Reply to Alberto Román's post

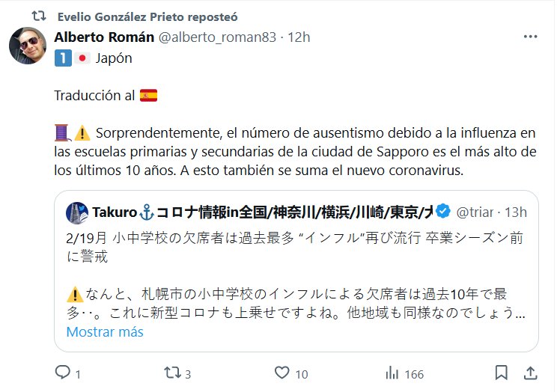click(63, 372)
